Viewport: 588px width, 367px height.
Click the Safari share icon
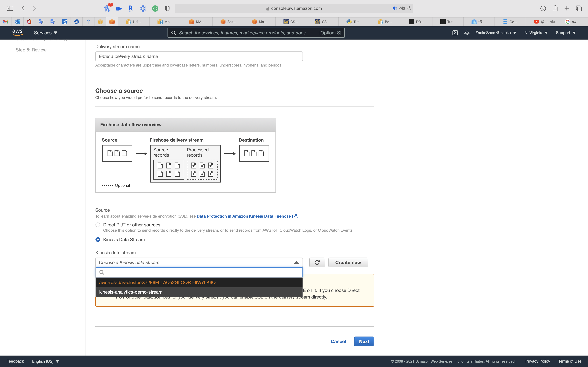555,8
